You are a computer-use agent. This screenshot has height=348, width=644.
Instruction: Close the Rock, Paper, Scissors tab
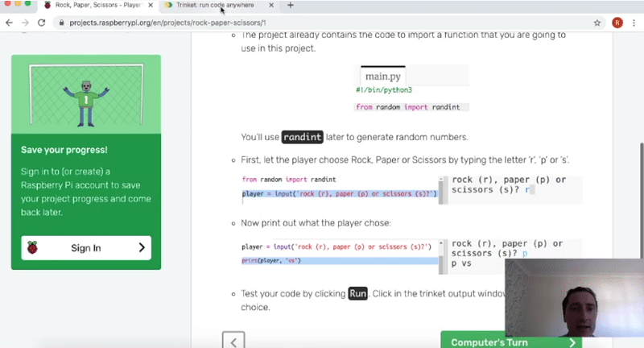(150, 6)
